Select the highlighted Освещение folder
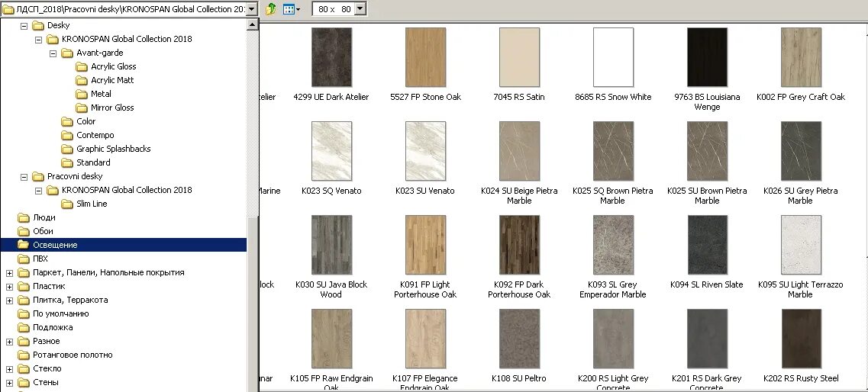Screen dimensions: 868x392 (x=124, y=245)
